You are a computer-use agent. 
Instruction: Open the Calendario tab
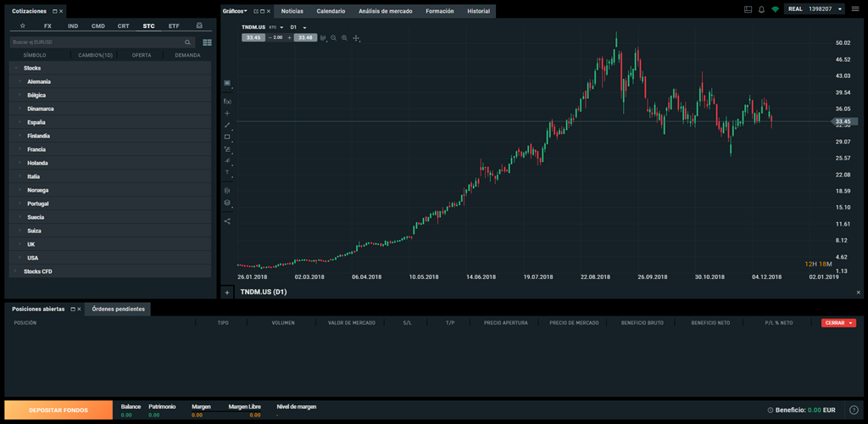click(331, 11)
